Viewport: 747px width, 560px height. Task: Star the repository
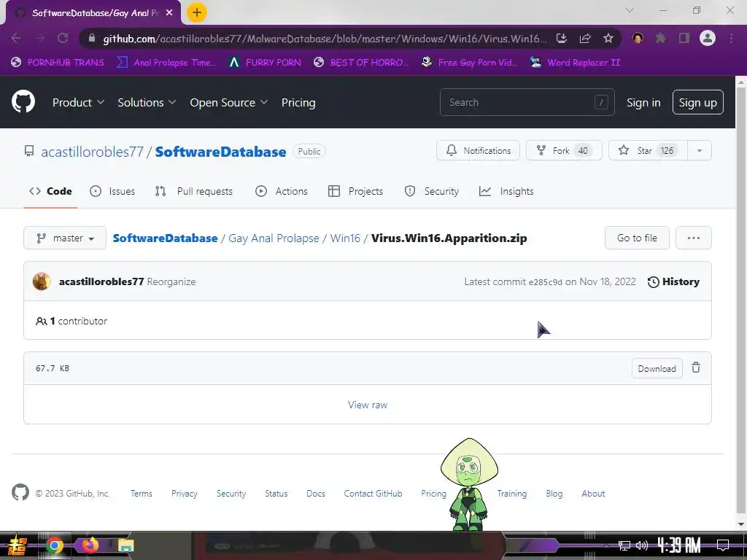click(x=648, y=150)
